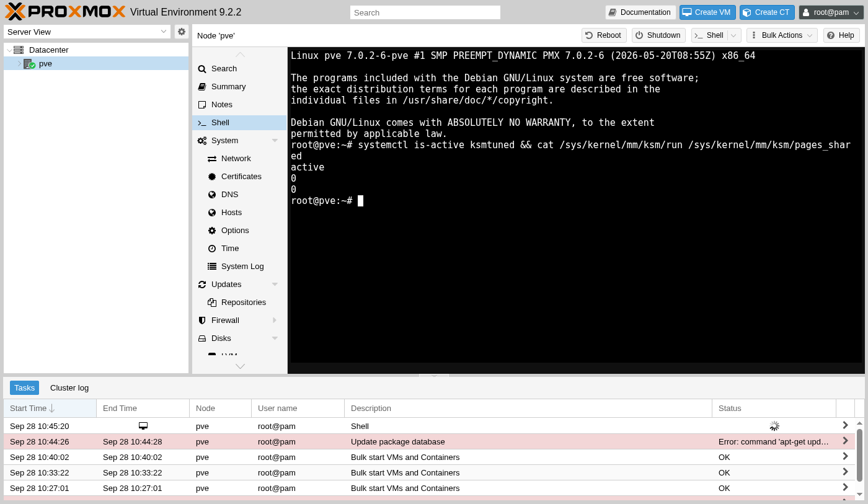Image resolution: width=868 pixels, height=504 pixels.
Task: Click the apt-get error status cell
Action: [x=774, y=441]
